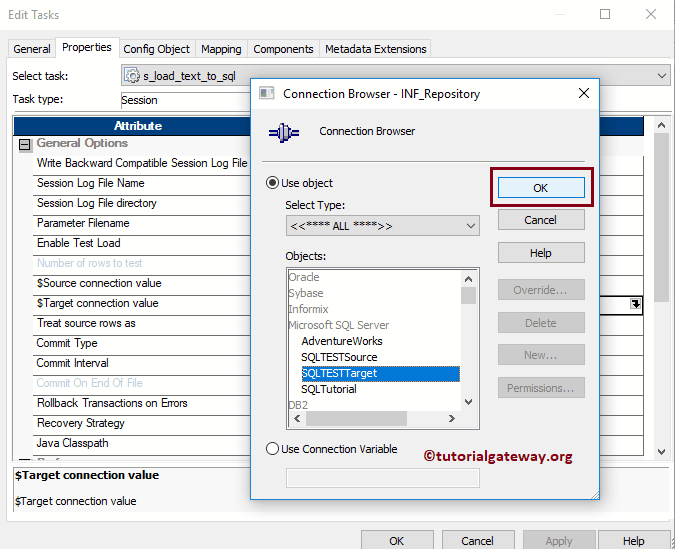Click the Objects list scroll down arrow
675x549 pixels.
coord(468,402)
